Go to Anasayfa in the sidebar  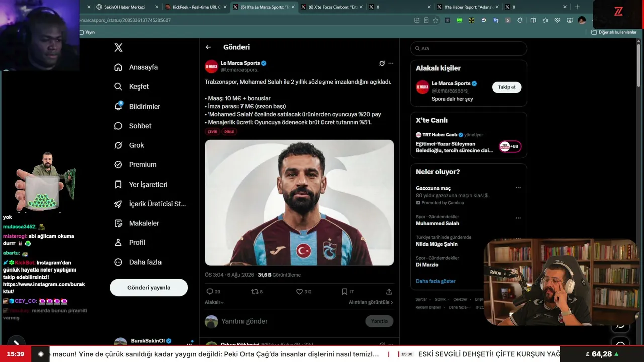(136, 67)
